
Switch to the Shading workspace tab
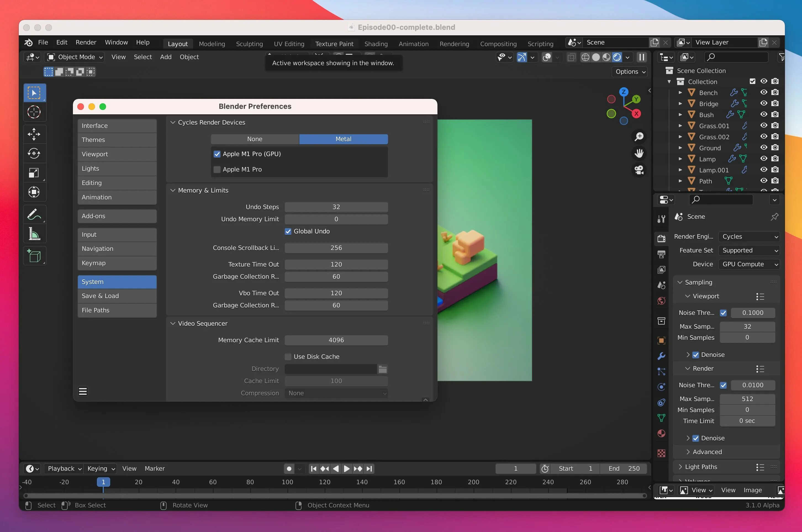click(376, 44)
